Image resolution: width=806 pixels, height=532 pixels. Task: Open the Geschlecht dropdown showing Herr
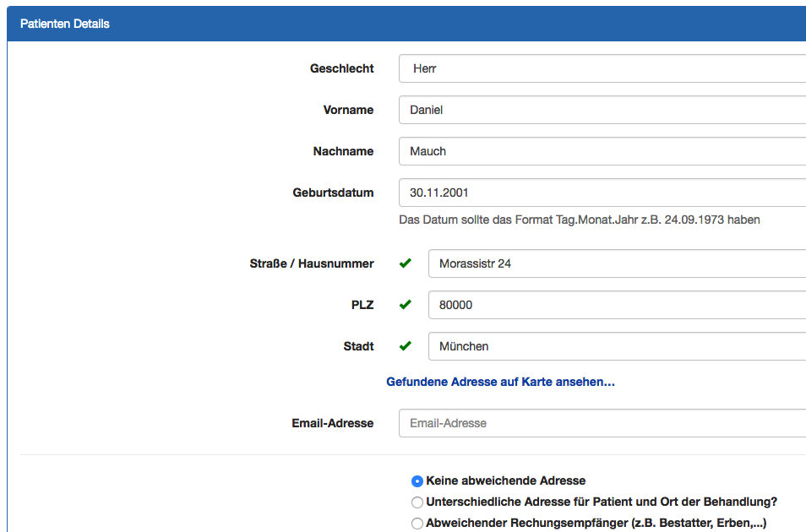point(602,68)
